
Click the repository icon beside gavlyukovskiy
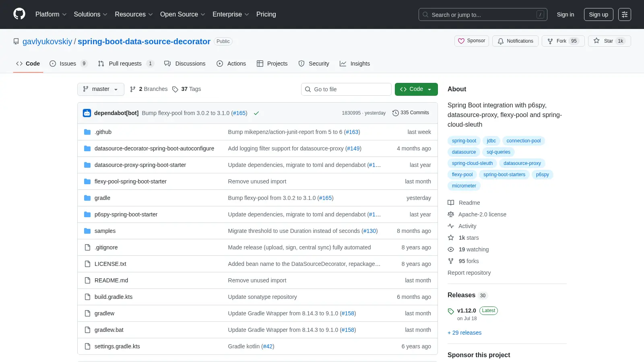point(16,41)
